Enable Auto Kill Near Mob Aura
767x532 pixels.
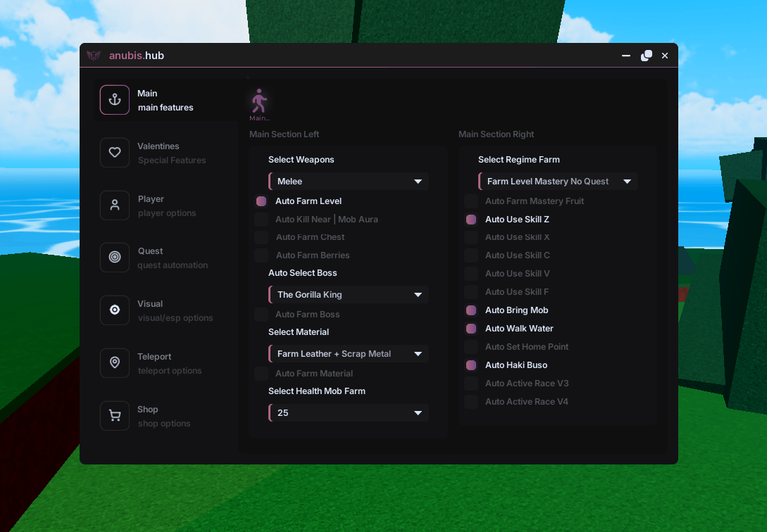(x=261, y=220)
